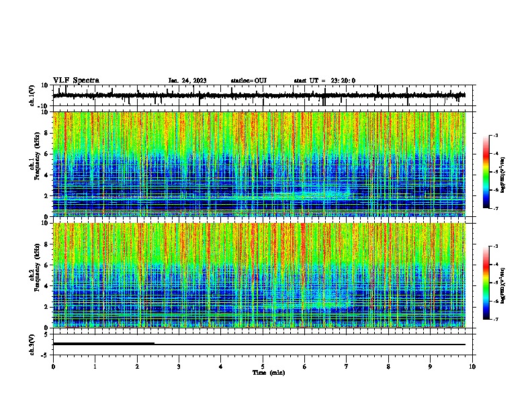
Task: Click the "5" tick on the time axis
Action: click(263, 367)
